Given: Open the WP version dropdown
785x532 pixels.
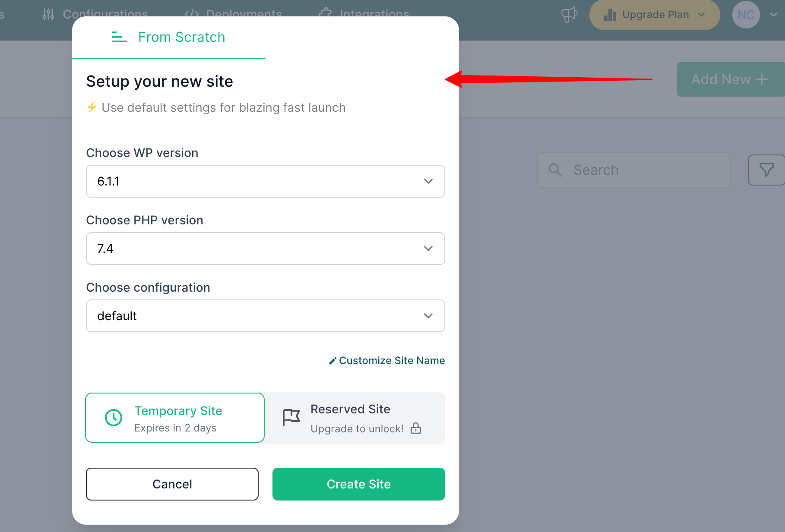Looking at the screenshot, I should (265, 181).
